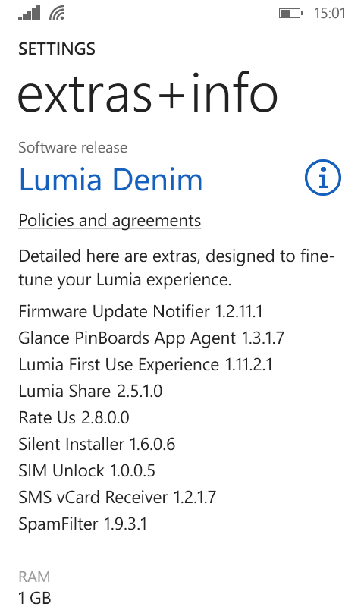The height and width of the screenshot is (607, 364).
Task: Select Lumia First Use Experience entry
Action: pos(146,365)
